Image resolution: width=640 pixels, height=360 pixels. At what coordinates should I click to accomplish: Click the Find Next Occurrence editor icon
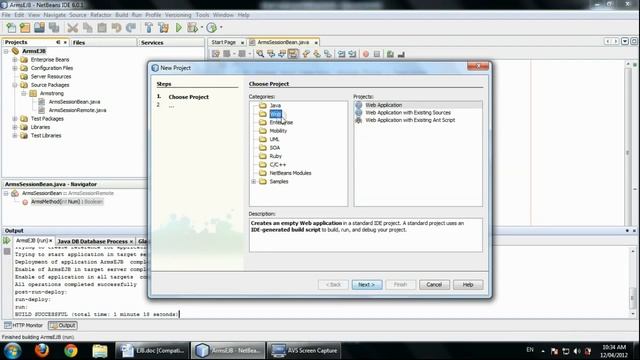(x=282, y=54)
